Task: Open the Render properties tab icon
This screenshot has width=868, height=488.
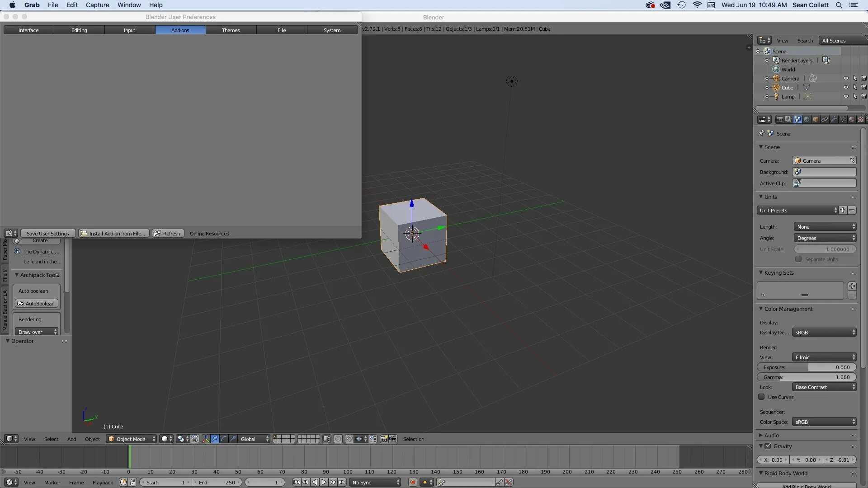Action: [779, 119]
